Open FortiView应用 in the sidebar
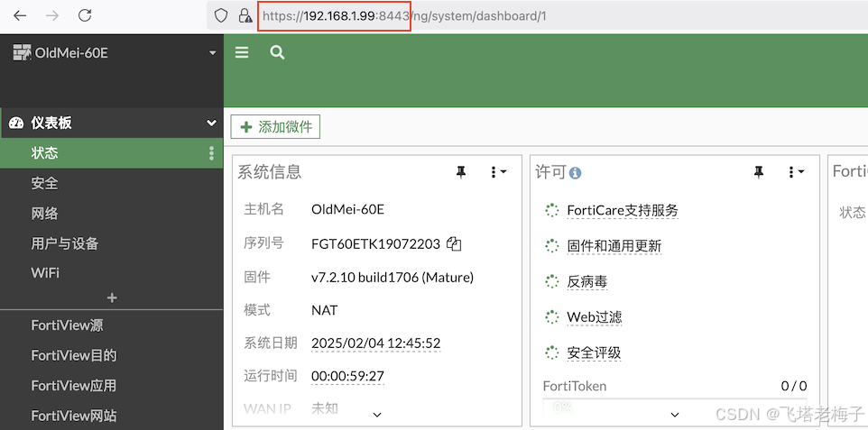 [74, 385]
